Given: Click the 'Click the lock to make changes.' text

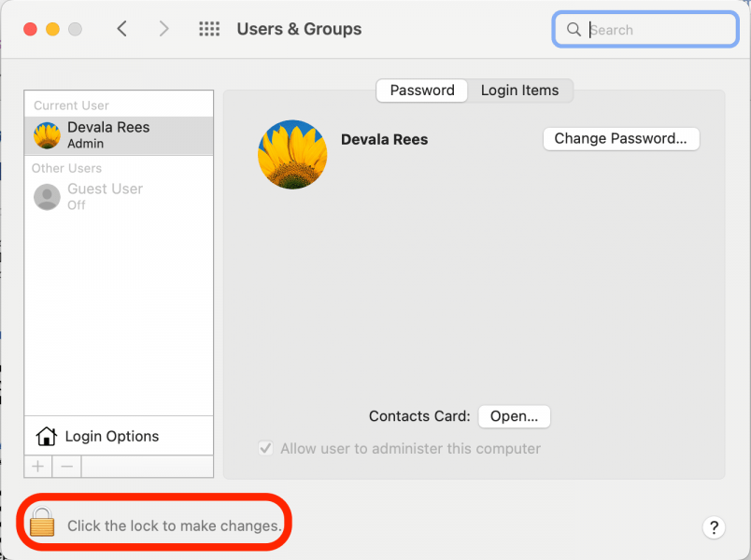Looking at the screenshot, I should click(175, 525).
